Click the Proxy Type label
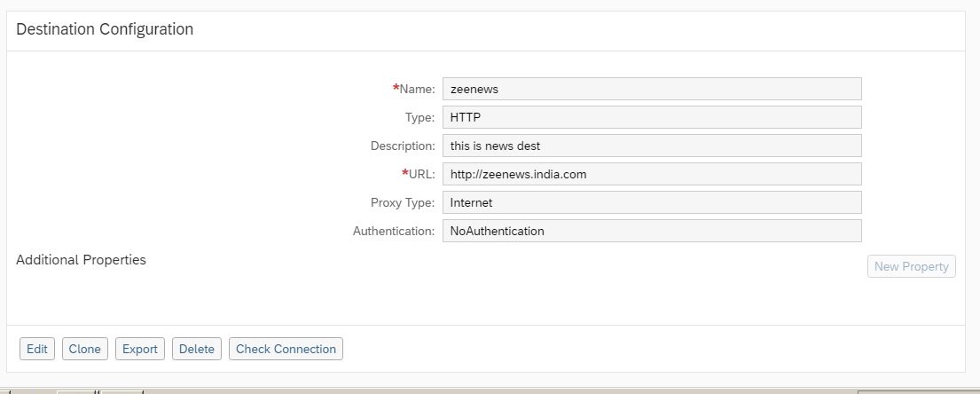 coord(403,202)
